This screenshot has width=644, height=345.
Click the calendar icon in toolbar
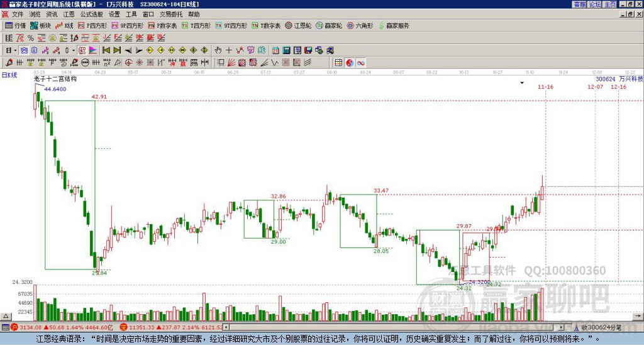(x=275, y=50)
